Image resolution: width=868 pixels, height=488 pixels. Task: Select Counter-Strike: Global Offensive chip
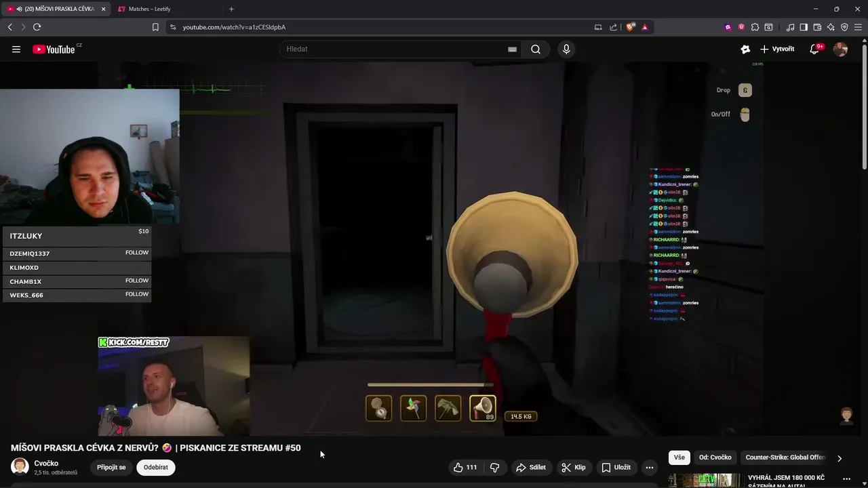(x=785, y=457)
